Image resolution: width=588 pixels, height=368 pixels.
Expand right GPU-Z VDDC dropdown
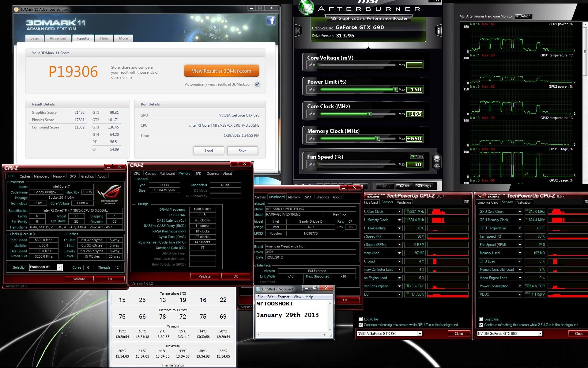point(520,294)
